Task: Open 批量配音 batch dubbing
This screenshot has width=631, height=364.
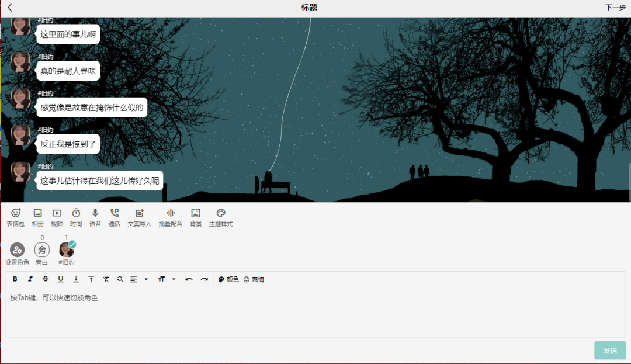Action: pyautogui.click(x=171, y=217)
